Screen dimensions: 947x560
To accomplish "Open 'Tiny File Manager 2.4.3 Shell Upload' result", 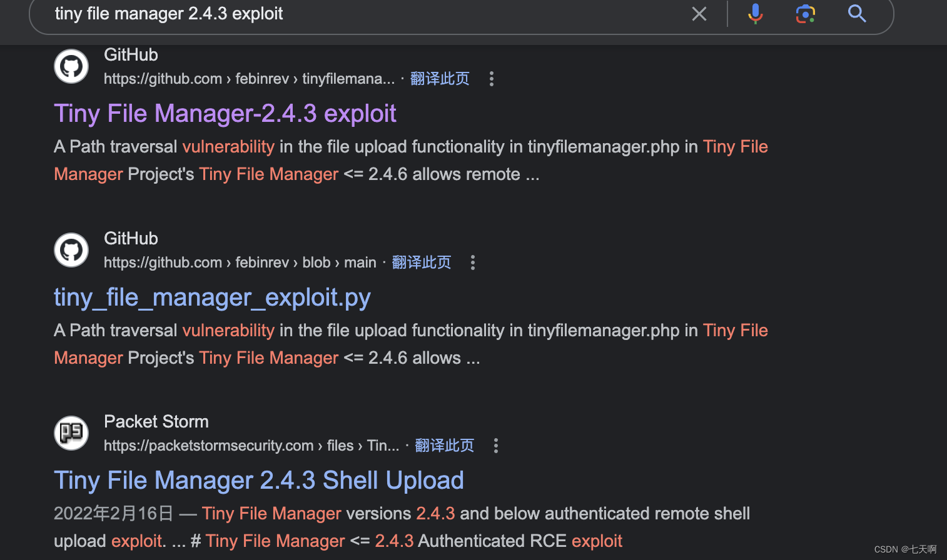I will pos(259,481).
